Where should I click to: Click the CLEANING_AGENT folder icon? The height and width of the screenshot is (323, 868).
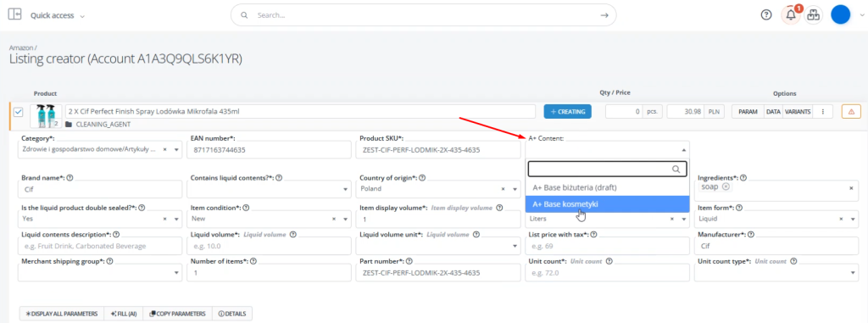pyautogui.click(x=69, y=125)
